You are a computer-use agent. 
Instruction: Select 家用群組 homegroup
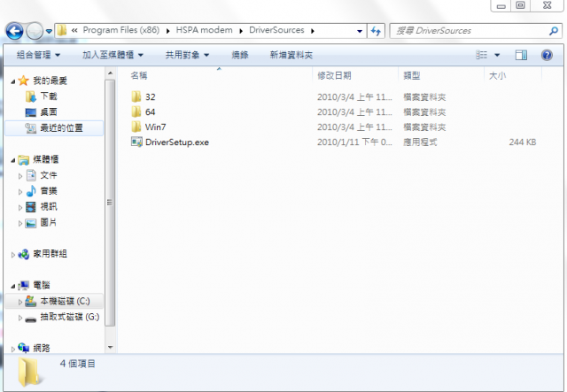point(50,254)
